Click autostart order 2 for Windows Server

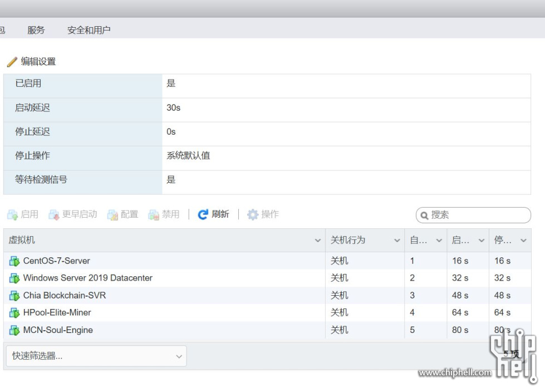(412, 278)
